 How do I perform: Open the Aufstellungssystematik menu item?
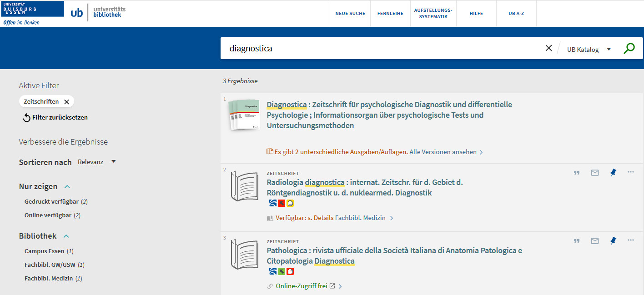pyautogui.click(x=433, y=14)
